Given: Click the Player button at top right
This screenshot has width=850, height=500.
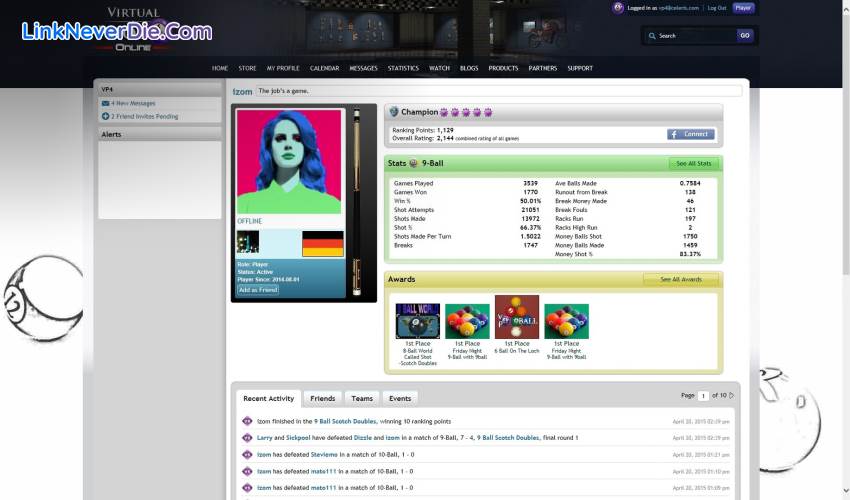Looking at the screenshot, I should [743, 8].
